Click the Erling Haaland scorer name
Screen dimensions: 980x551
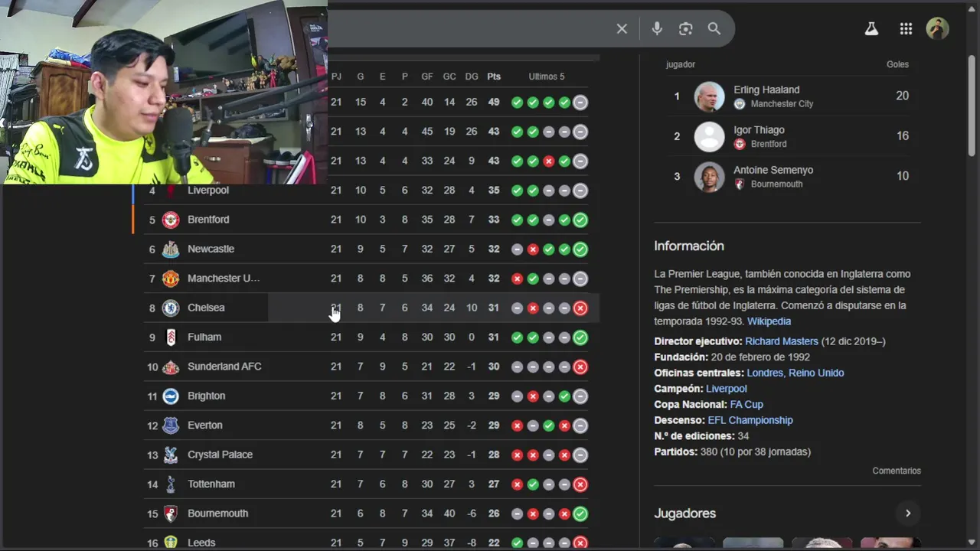pos(766,90)
